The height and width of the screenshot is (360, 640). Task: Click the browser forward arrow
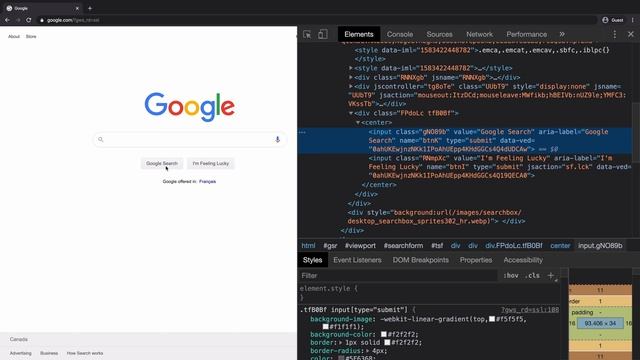18,20
